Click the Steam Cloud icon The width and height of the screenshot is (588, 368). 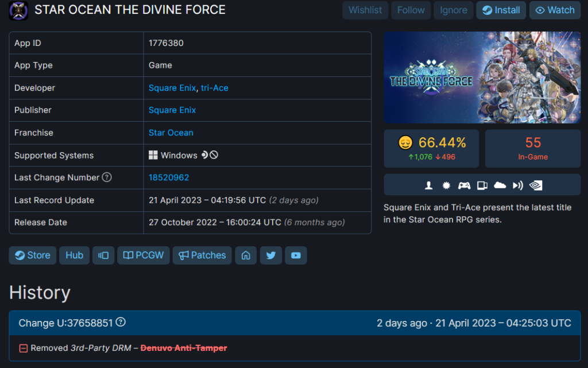tap(500, 185)
